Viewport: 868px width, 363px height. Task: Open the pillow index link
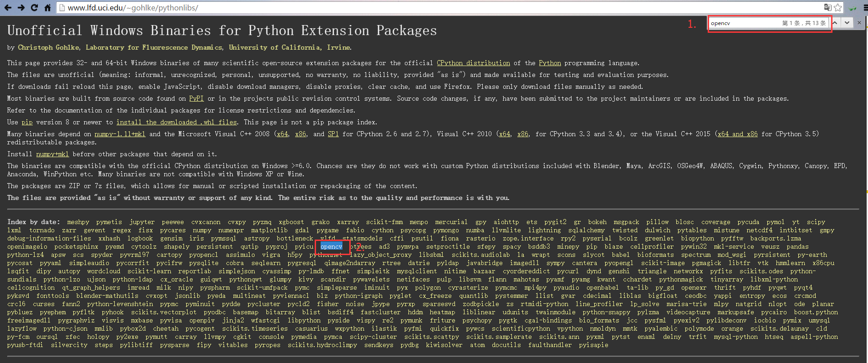(658, 222)
